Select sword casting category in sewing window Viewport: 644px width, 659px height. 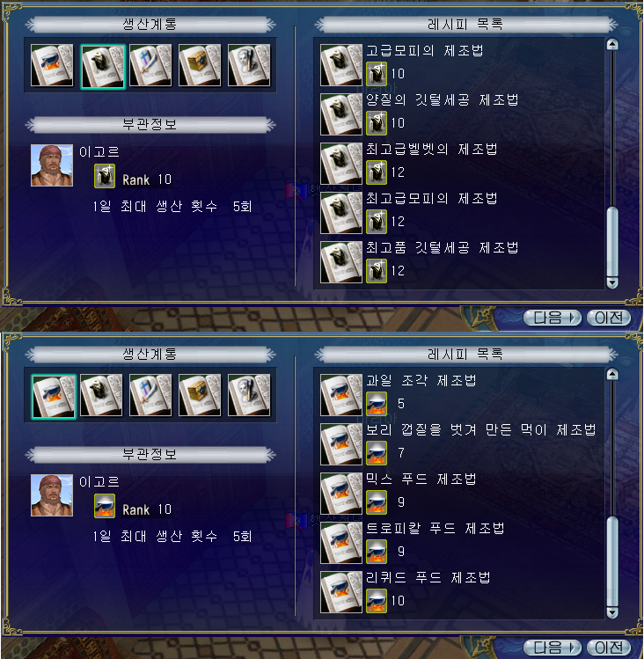150,65
